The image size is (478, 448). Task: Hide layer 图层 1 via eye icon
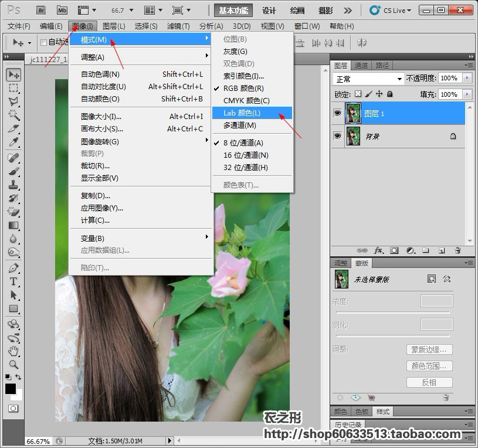click(337, 113)
